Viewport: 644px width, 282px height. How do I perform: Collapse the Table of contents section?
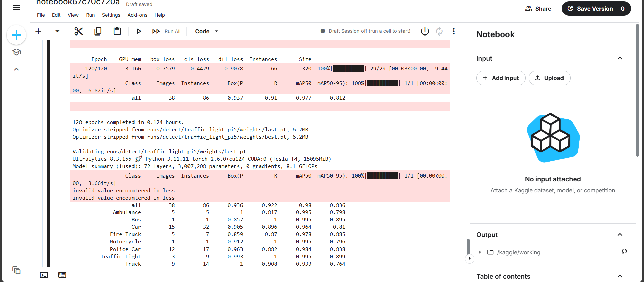pyautogui.click(x=620, y=276)
